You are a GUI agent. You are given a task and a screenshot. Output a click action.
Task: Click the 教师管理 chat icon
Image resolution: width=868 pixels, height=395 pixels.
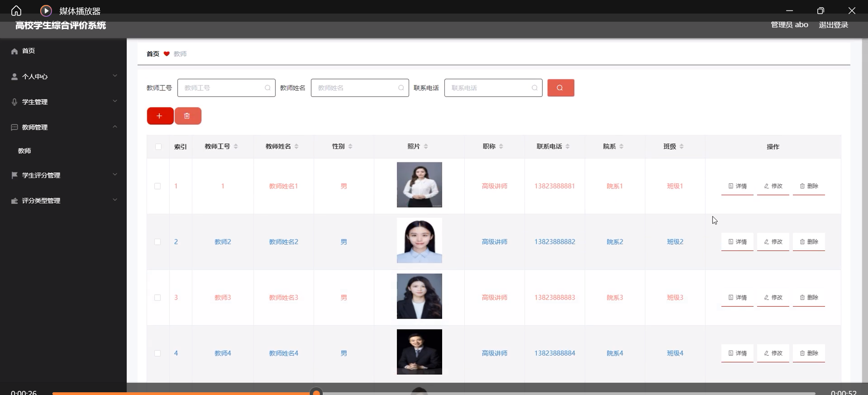pos(14,127)
